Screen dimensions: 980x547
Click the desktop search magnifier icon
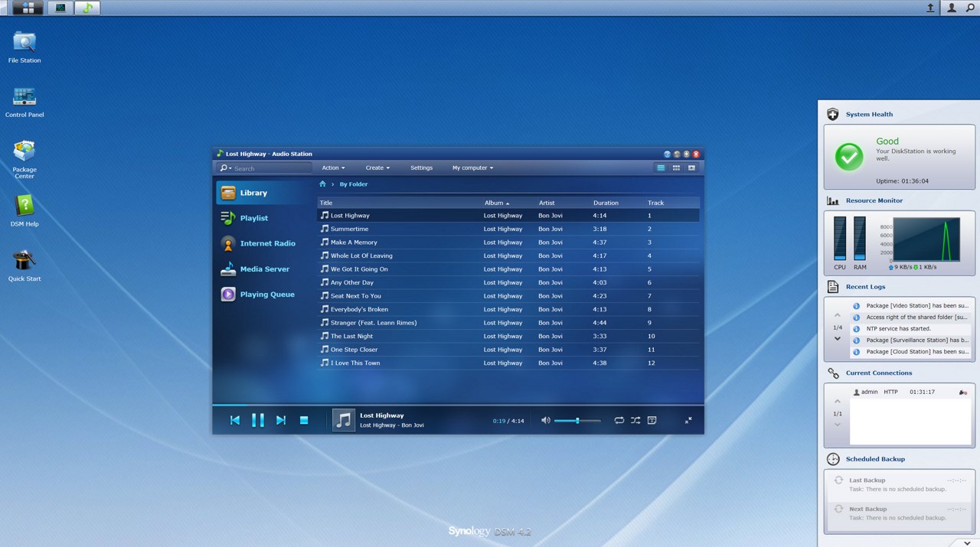(970, 8)
